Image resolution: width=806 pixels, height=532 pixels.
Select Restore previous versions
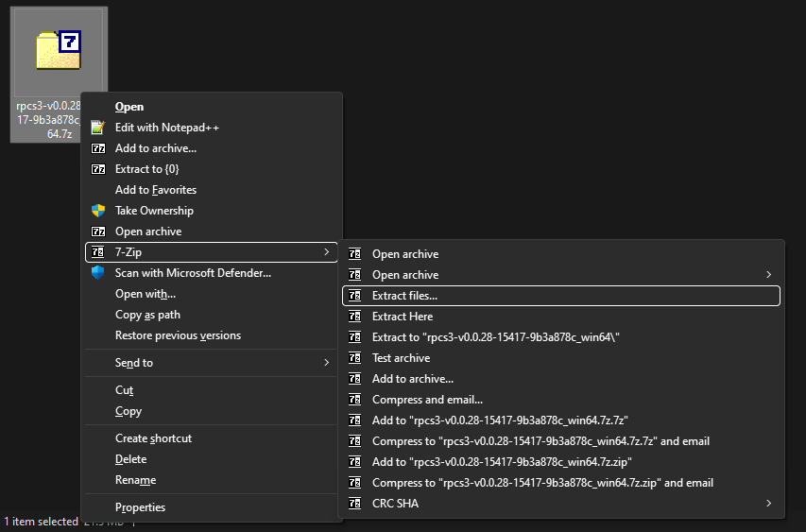click(212, 335)
